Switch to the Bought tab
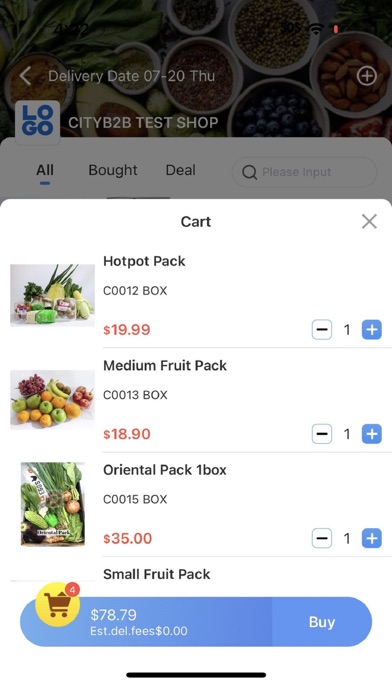This screenshot has width=392, height=696. [x=113, y=170]
